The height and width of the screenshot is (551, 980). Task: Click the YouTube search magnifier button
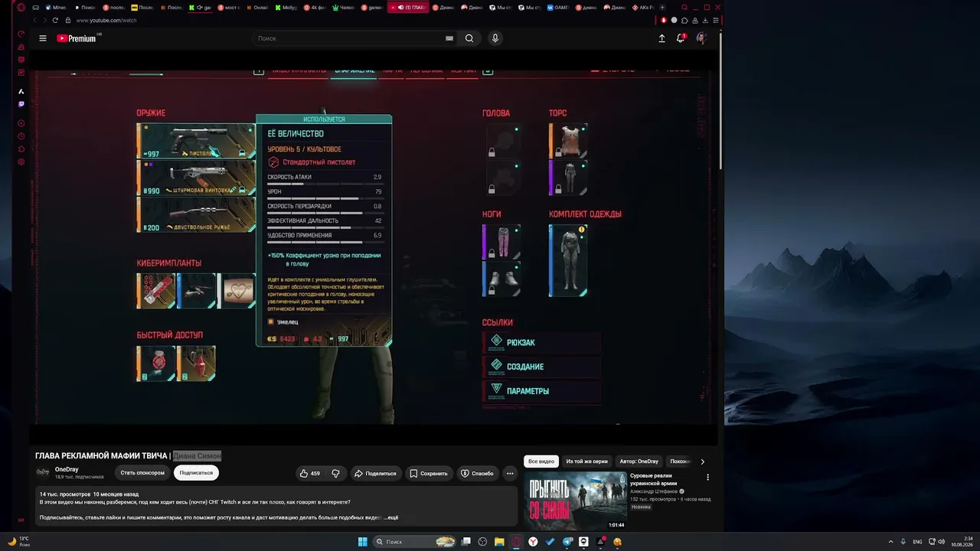click(x=469, y=38)
